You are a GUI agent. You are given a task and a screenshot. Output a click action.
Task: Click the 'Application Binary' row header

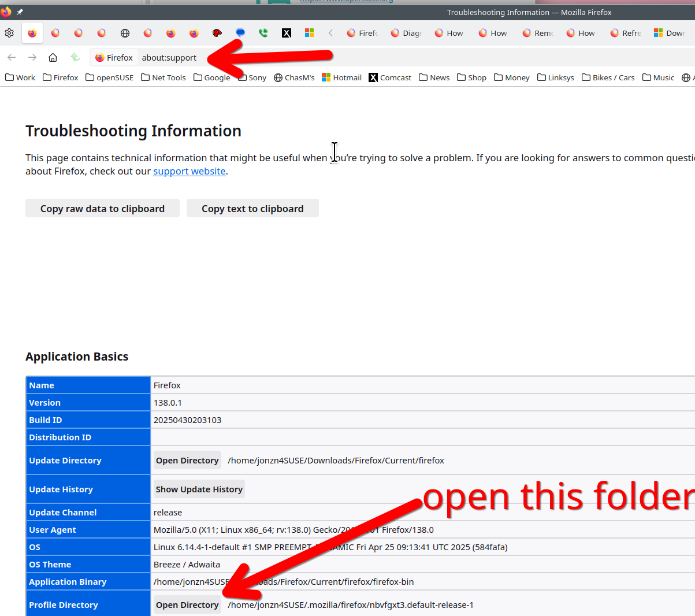tap(88, 582)
